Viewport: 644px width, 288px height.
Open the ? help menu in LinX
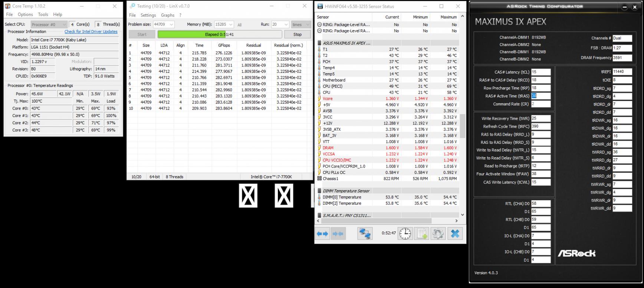point(180,15)
